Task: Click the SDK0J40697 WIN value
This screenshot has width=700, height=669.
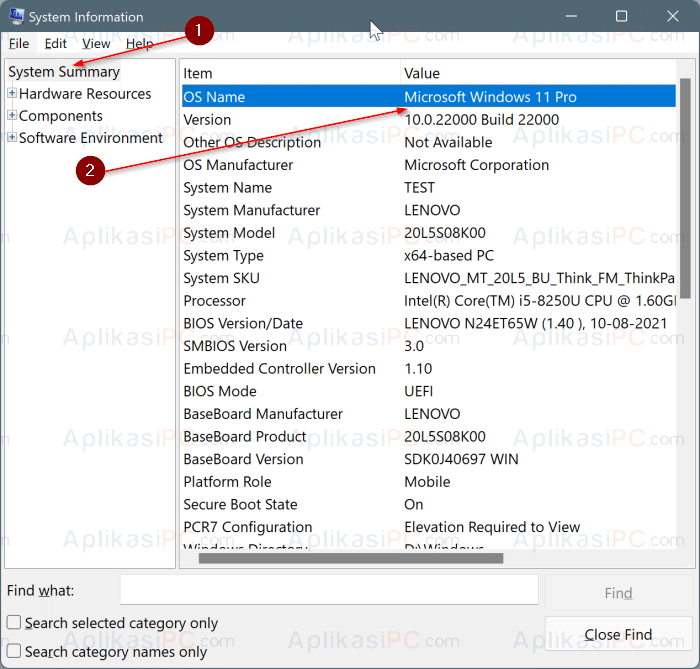Action: click(461, 459)
